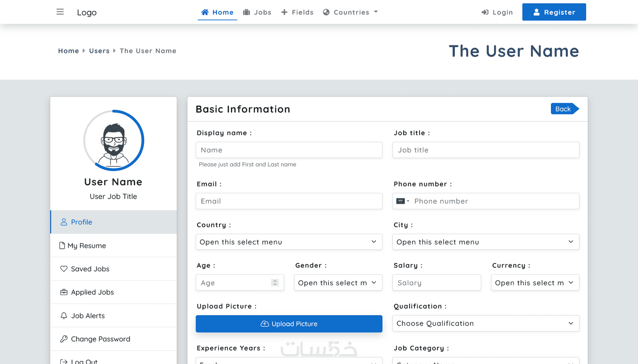This screenshot has width=638, height=364.
Task: Click the blue Register button
Action: click(x=554, y=12)
